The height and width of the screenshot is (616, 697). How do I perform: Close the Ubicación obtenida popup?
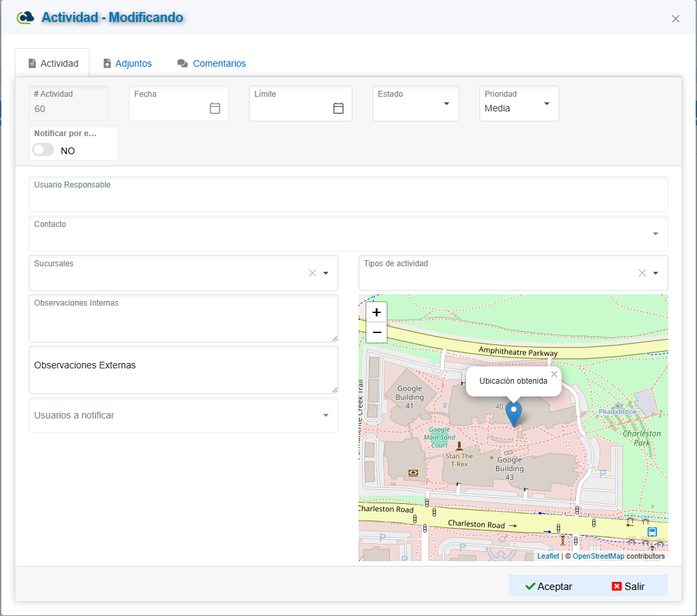coord(554,374)
